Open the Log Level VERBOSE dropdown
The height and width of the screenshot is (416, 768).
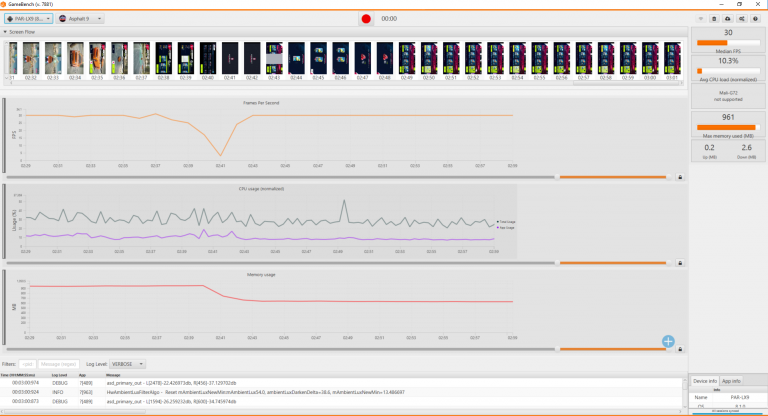click(x=127, y=364)
